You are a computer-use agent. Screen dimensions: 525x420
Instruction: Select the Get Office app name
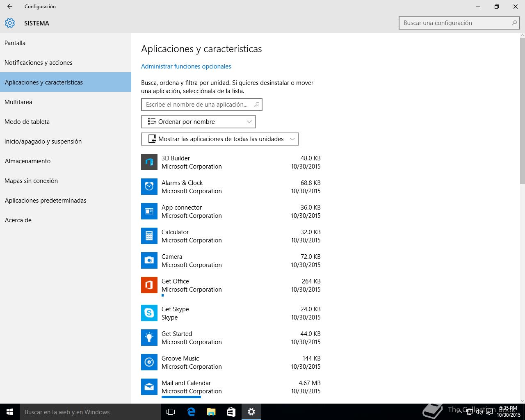point(175,281)
